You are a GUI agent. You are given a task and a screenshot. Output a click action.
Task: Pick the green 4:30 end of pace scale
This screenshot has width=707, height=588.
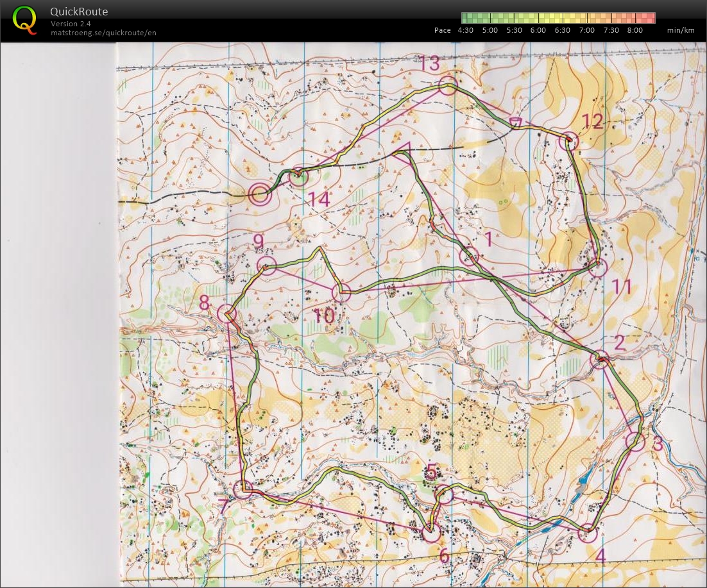(x=466, y=18)
